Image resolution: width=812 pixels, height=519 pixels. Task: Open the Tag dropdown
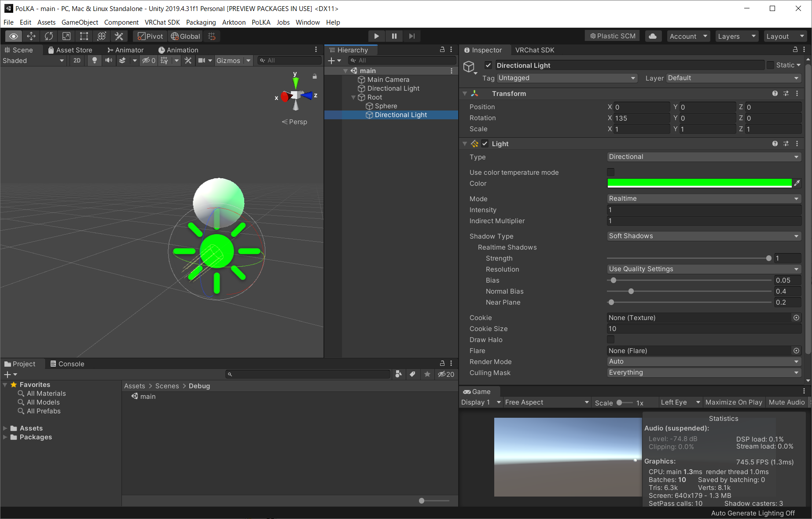click(567, 78)
